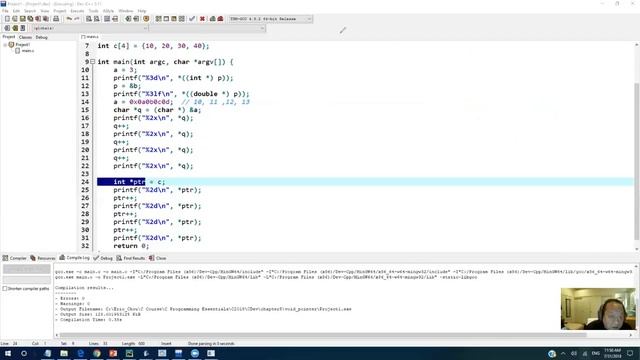
Task: Click the Profile Analysis toolbar icon
Action: pos(212,19)
